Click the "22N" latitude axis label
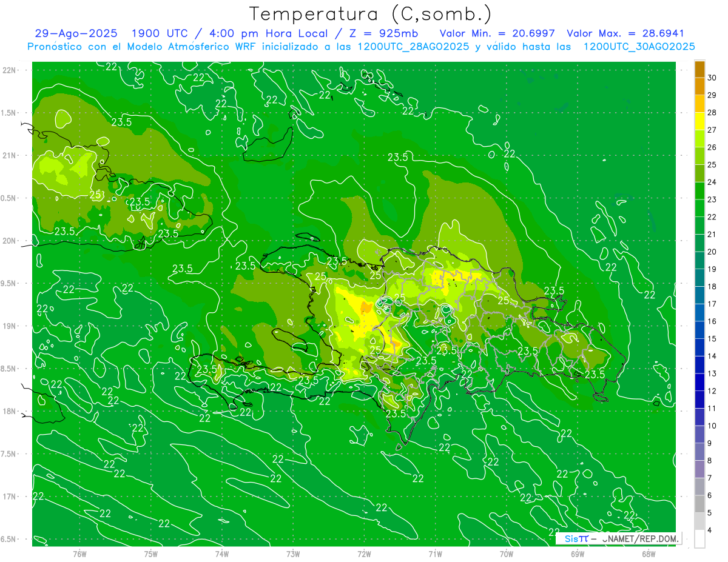 coord(10,70)
